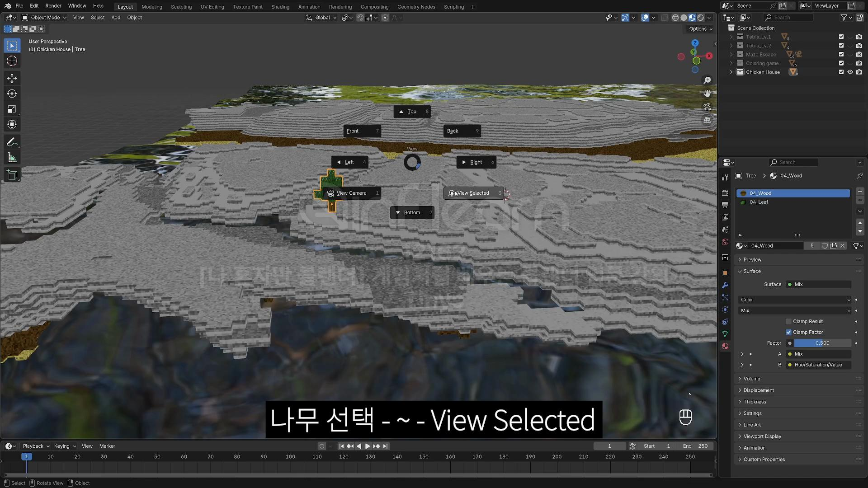Screen dimensions: 868x488
Task: Open the Render properties tab
Action: pos(725,193)
